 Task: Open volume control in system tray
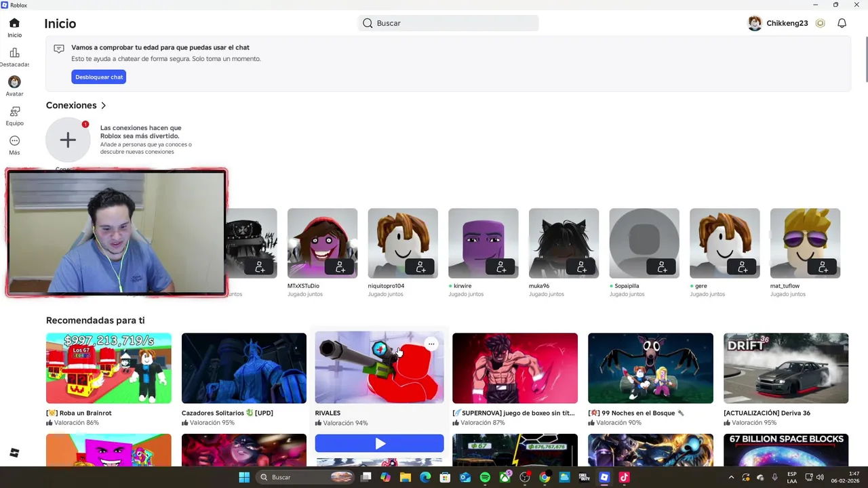[821, 477]
